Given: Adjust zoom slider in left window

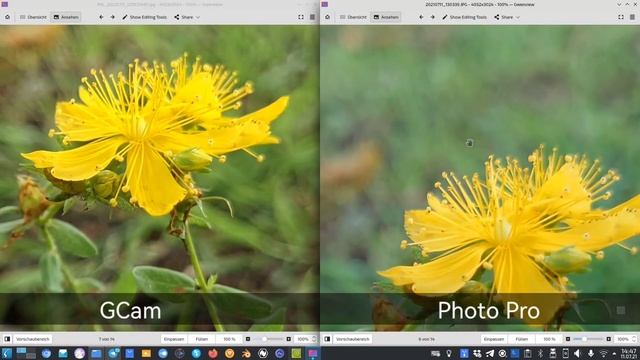Looking at the screenshot, I should click(268, 339).
